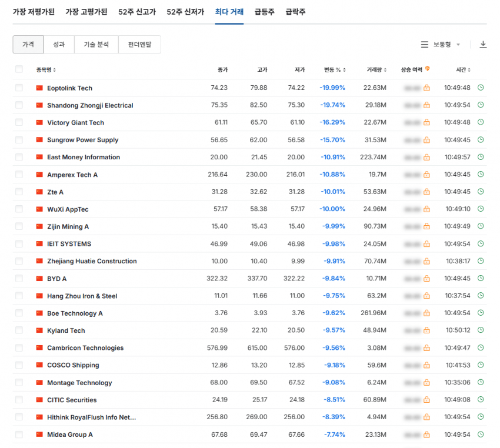This screenshot has width=500, height=448.
Task: Click the clock icon in Zte A row
Action: click(x=481, y=192)
